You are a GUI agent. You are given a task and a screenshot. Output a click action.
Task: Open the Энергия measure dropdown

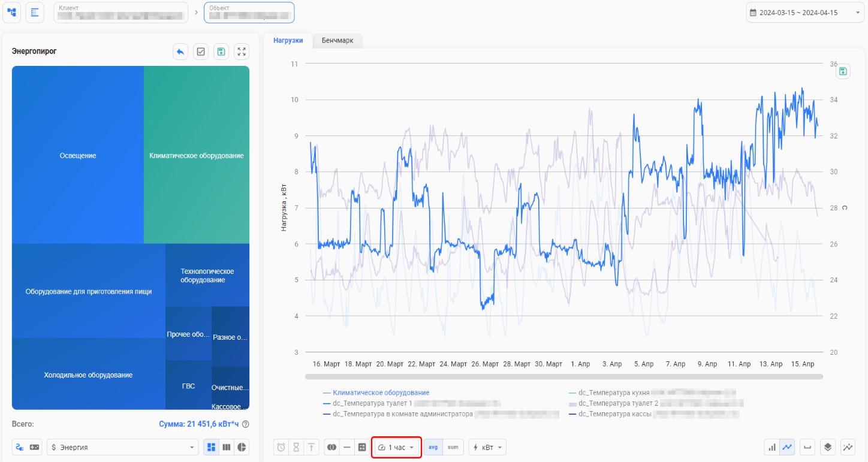pyautogui.click(x=123, y=447)
